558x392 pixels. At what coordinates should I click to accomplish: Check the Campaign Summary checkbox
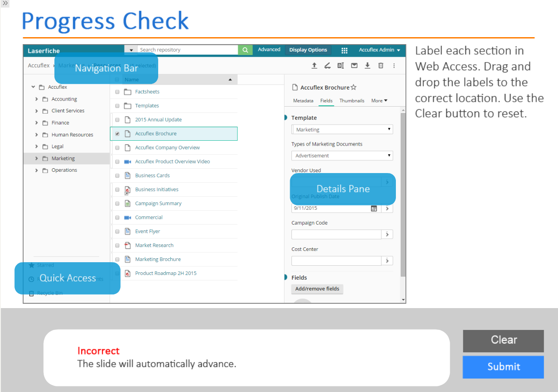tap(117, 204)
